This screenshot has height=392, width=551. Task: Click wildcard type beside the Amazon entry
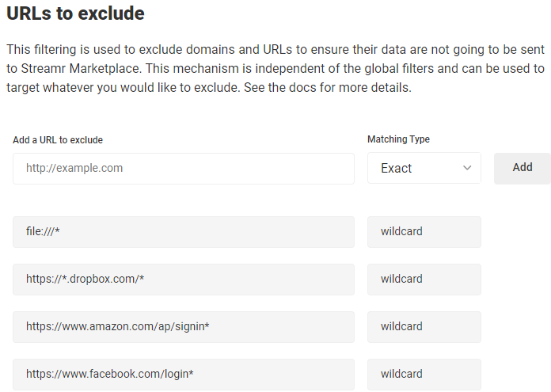pos(424,326)
